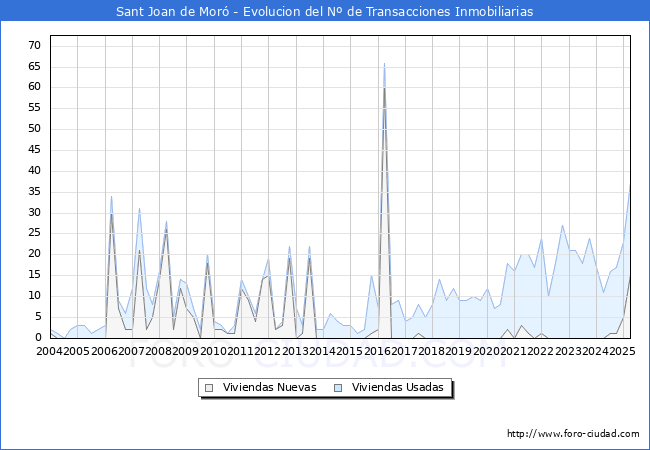The image size is (650, 450).
Task: Click the x-axis year 2008
Action: point(158,351)
